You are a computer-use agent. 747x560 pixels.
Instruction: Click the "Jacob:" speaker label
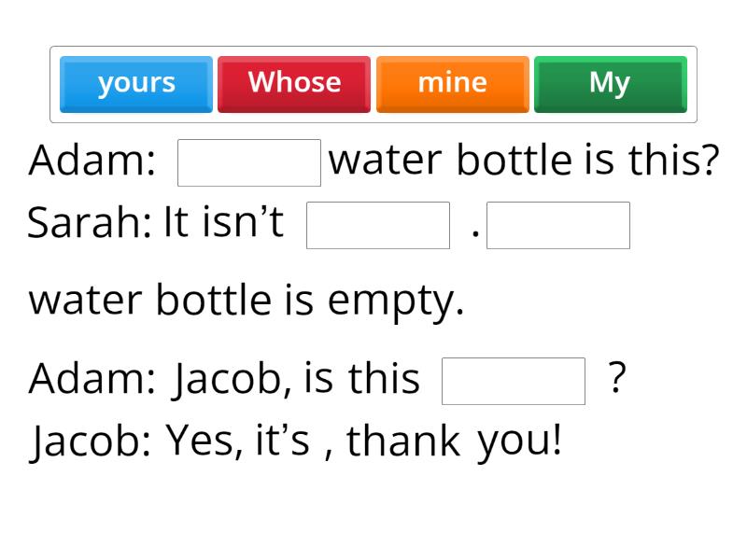[91, 441]
